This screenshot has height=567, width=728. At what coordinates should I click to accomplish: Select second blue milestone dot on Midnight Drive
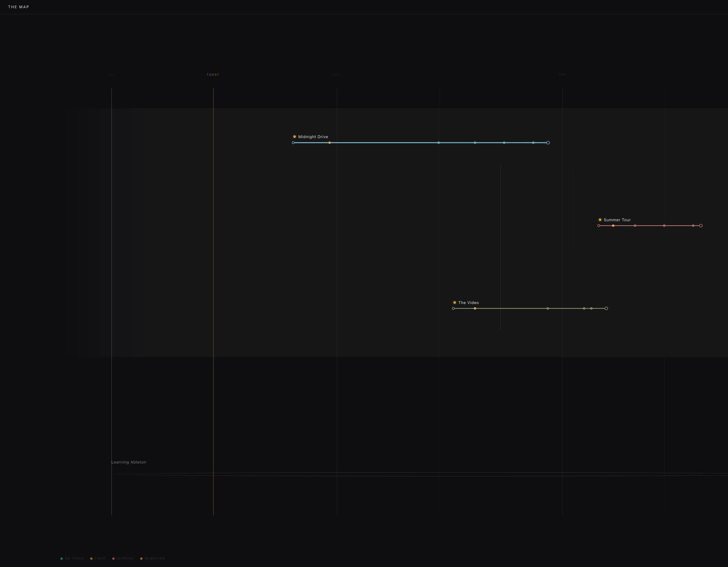(x=475, y=143)
